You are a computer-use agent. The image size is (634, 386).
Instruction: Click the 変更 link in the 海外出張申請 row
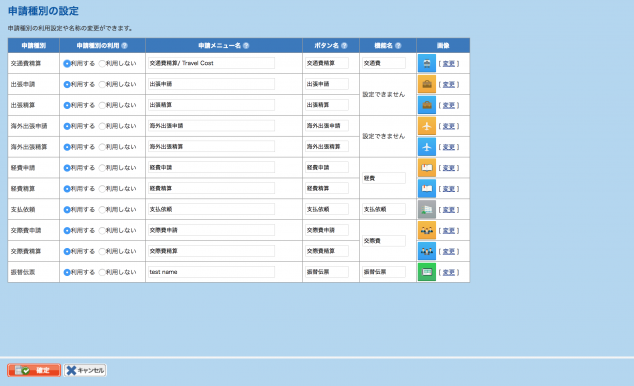click(x=448, y=127)
